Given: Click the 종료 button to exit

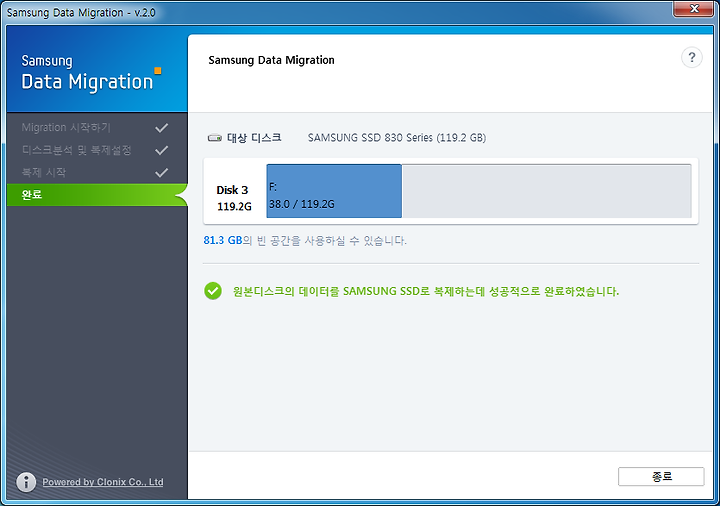Looking at the screenshot, I should point(661,477).
